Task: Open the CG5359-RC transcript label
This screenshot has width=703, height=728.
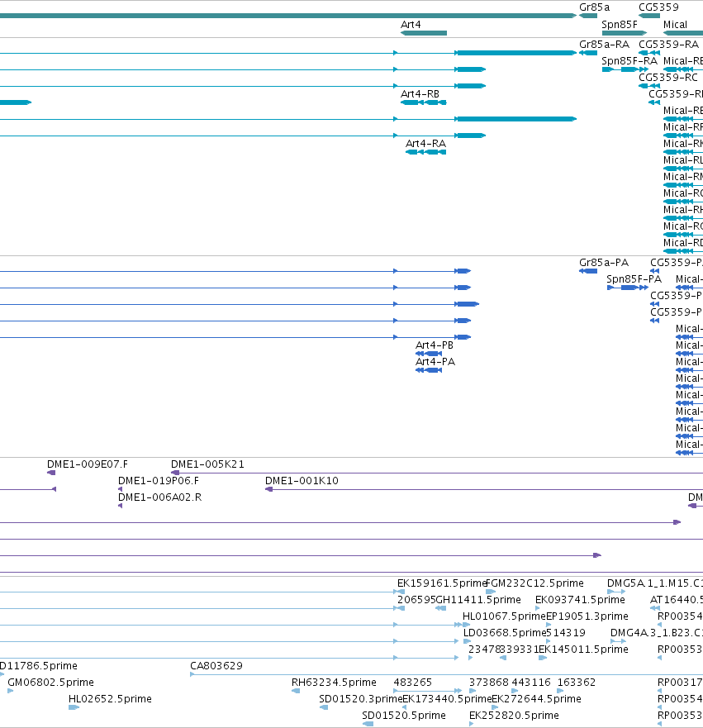Action: click(x=667, y=78)
